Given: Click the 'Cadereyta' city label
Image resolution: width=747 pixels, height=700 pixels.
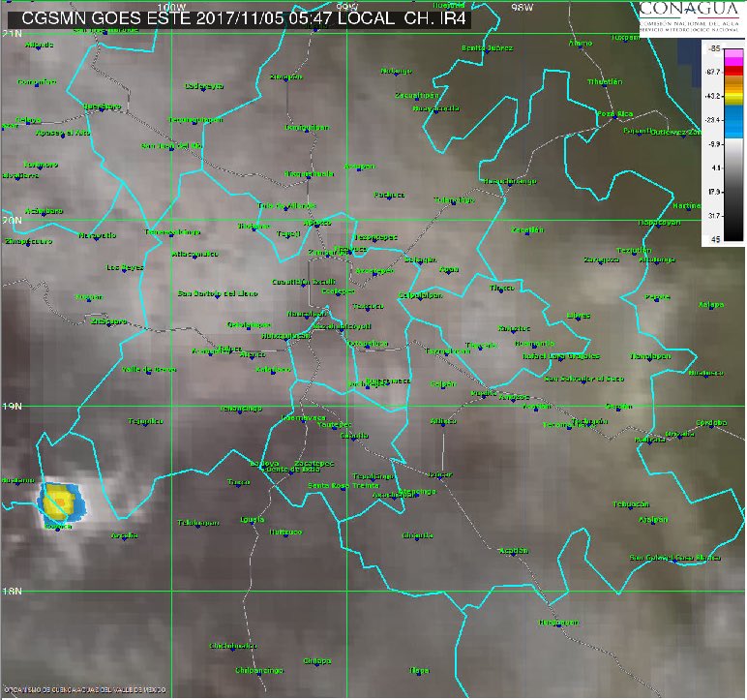Looking at the screenshot, I should tap(204, 86).
